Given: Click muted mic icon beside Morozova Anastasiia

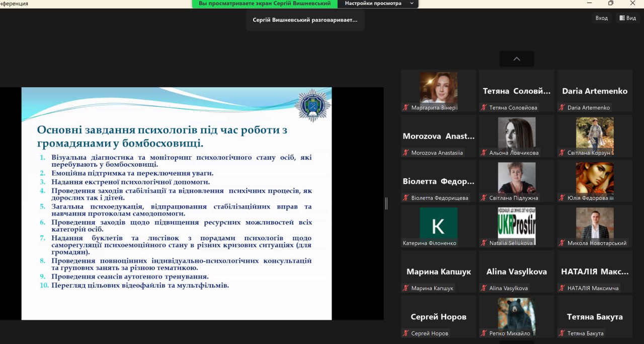Looking at the screenshot, I should click(406, 153).
